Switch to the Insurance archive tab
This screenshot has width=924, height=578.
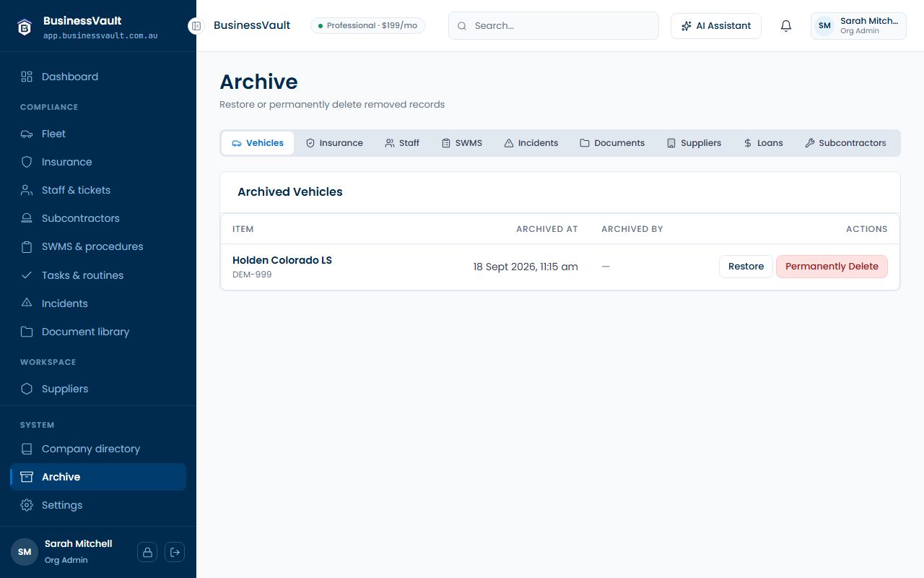[x=334, y=143]
